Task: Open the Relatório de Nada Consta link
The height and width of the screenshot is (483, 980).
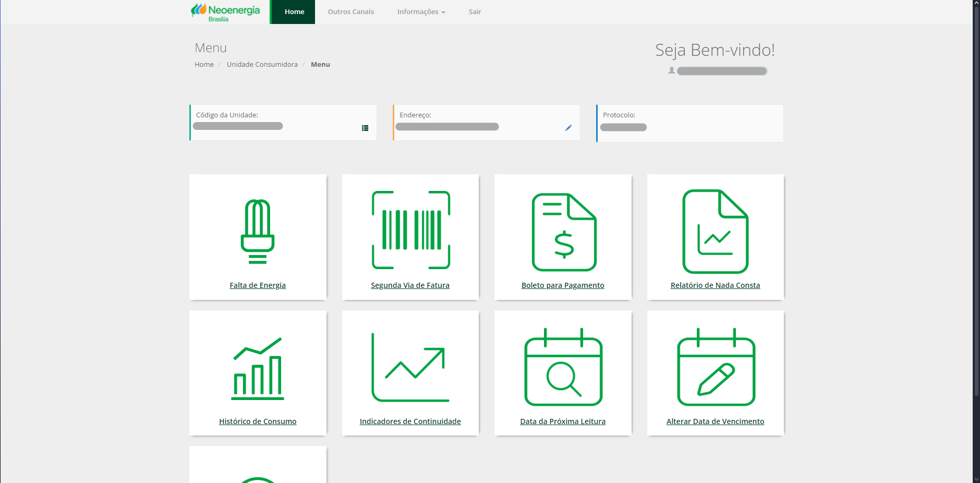Action: 715,285
